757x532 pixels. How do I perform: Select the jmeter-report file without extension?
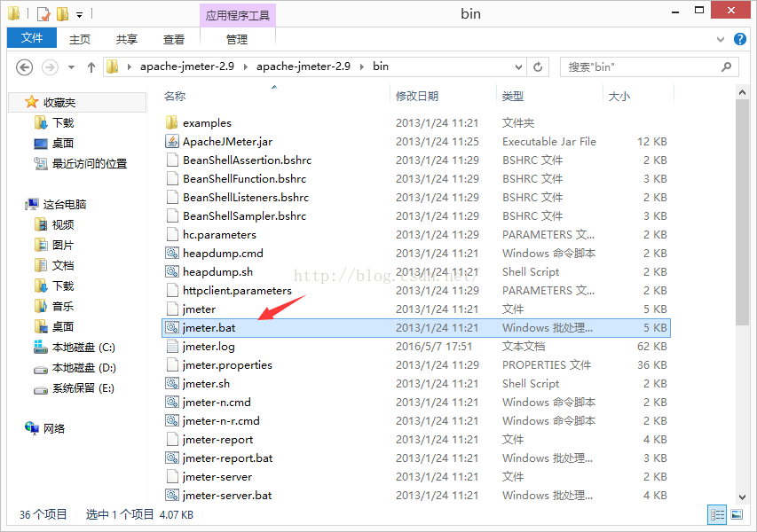217,440
